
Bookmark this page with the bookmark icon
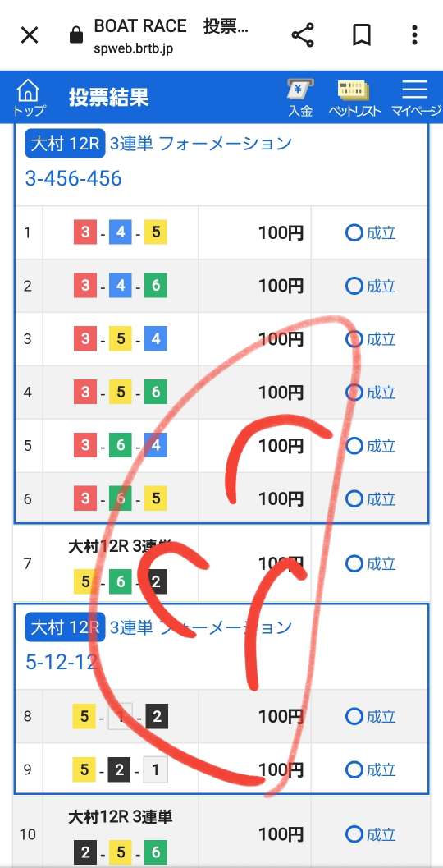coord(361,35)
